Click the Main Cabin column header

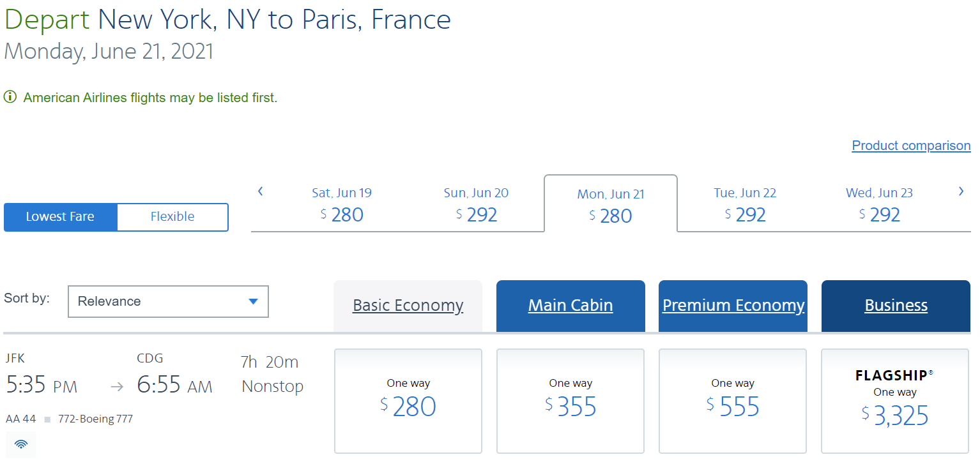[570, 306]
